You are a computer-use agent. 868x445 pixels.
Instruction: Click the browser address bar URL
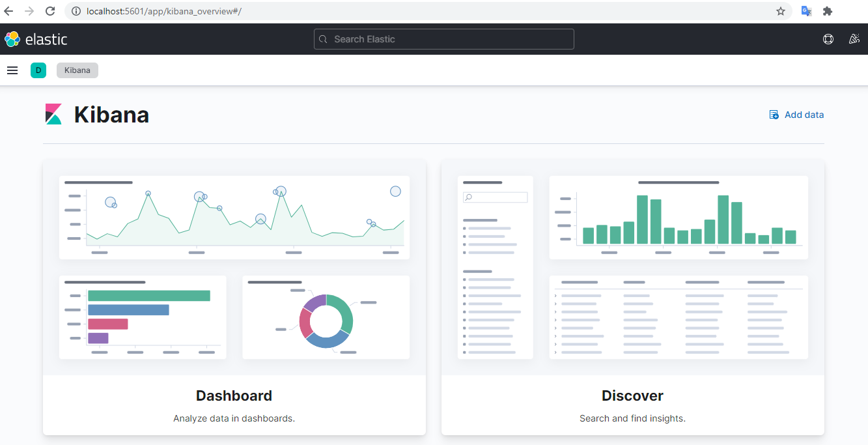click(x=164, y=11)
